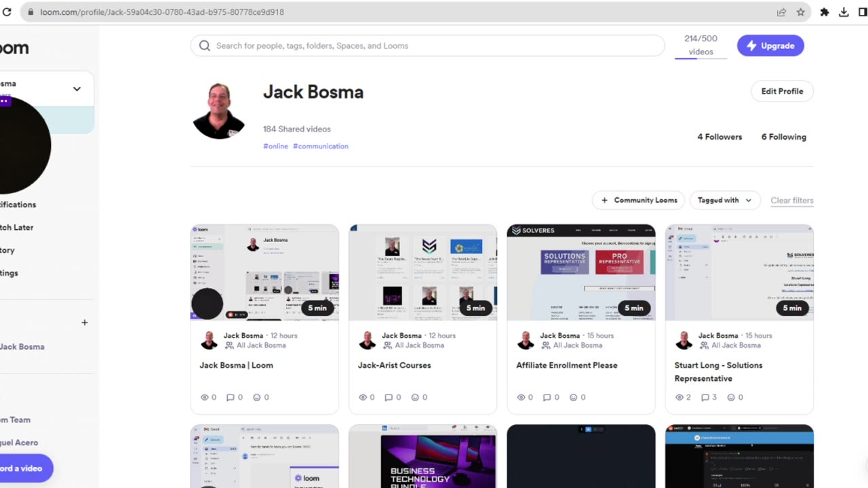Click the reactions smiley on Jack Bosma | Loom card
Image resolution: width=868 pixels, height=488 pixels.
coord(257,397)
